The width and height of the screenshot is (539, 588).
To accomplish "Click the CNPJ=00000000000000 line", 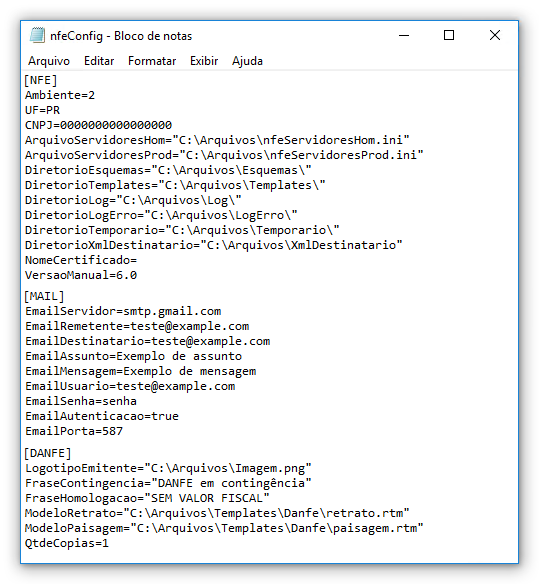I will [98, 125].
